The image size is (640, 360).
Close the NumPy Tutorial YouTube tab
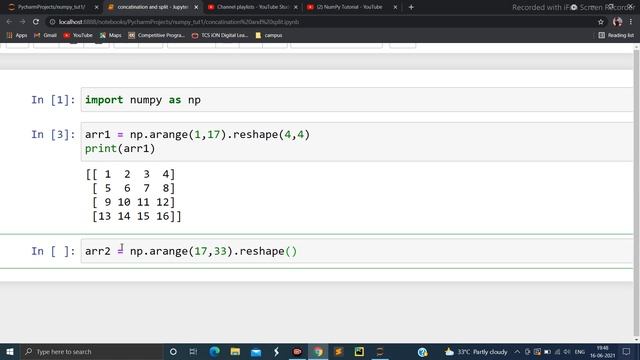pos(395,7)
